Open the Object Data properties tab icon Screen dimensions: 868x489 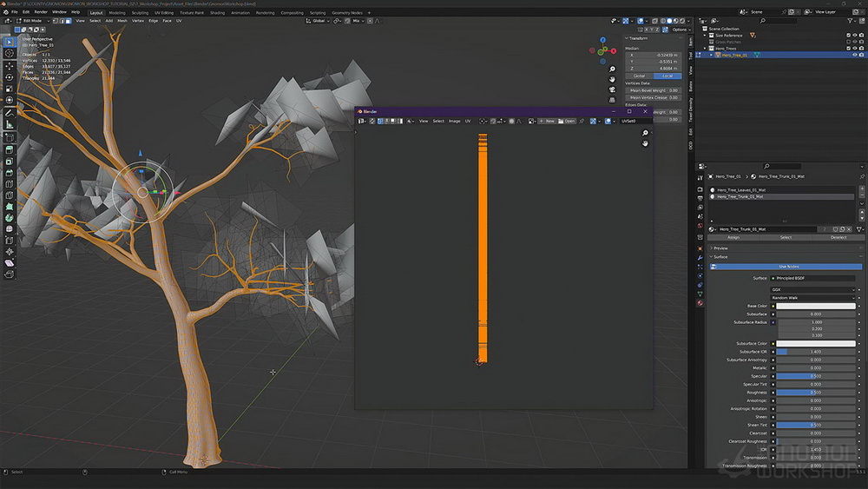point(700,294)
